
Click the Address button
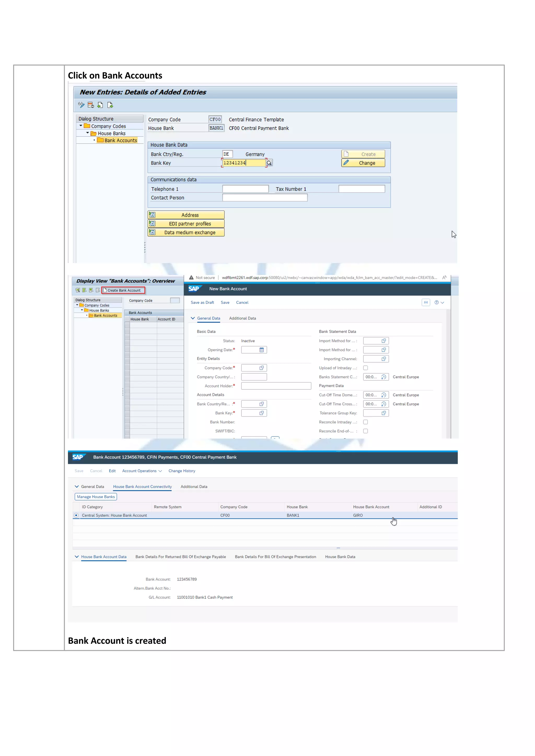coord(186,215)
